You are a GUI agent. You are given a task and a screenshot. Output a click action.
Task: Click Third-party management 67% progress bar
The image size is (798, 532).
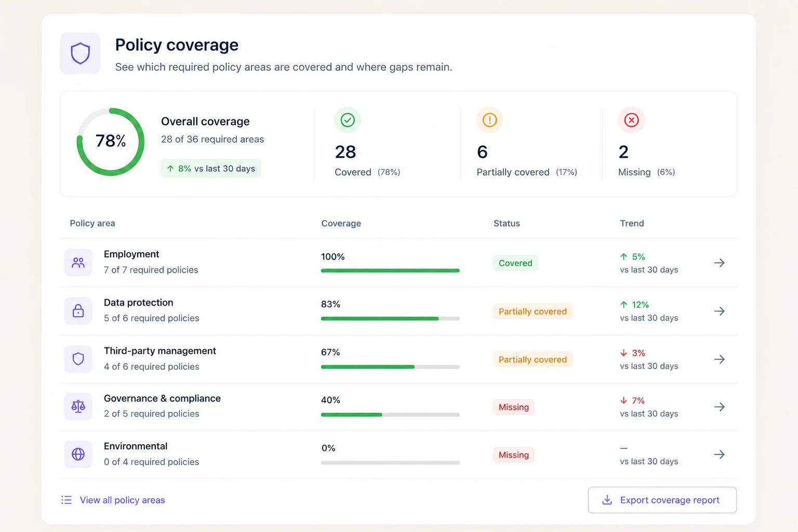click(x=390, y=367)
